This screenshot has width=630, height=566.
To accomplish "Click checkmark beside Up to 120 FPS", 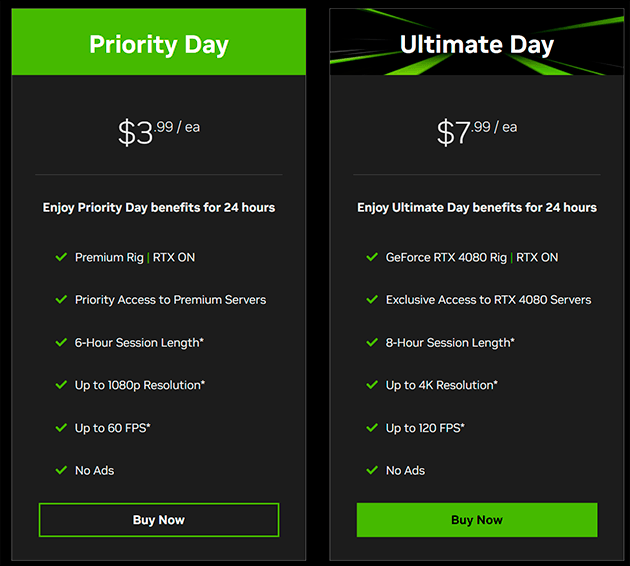I will tap(372, 428).
